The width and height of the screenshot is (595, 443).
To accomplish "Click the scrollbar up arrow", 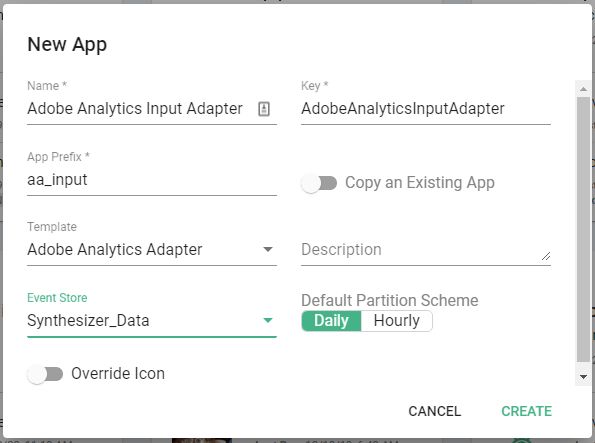I will point(583,89).
